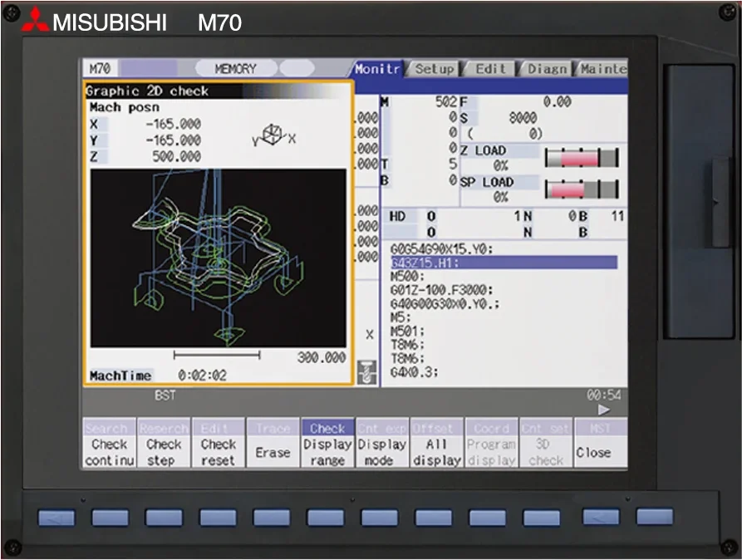742x560 pixels.
Task: Click the XYZ axis orientation icon
Action: point(273,135)
